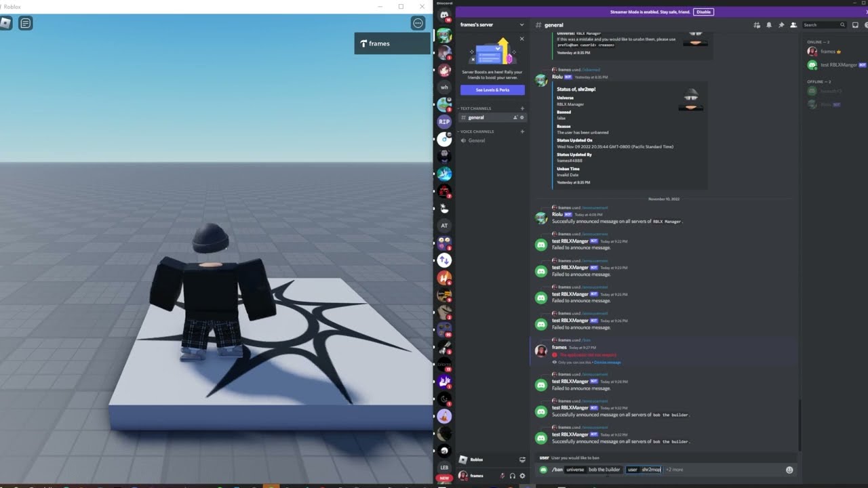Open Roblox in-game chat icon
Image resolution: width=868 pixels, height=488 pixels.
tap(25, 23)
